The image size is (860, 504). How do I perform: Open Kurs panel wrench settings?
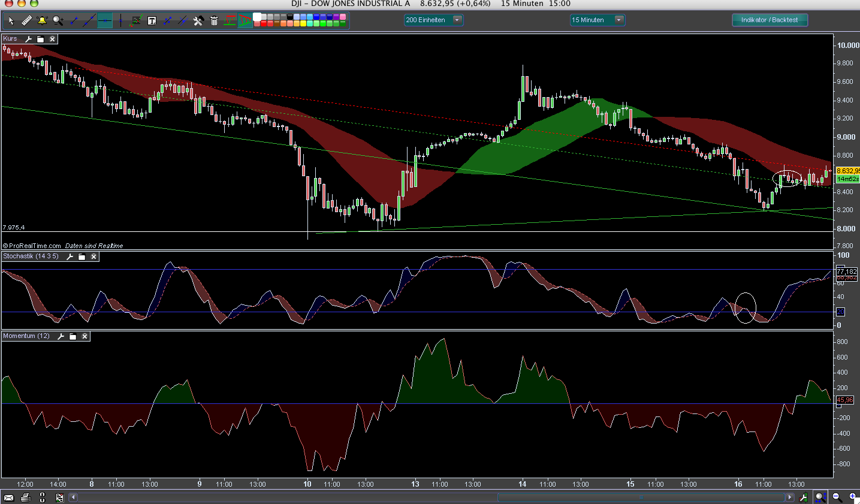[28, 39]
